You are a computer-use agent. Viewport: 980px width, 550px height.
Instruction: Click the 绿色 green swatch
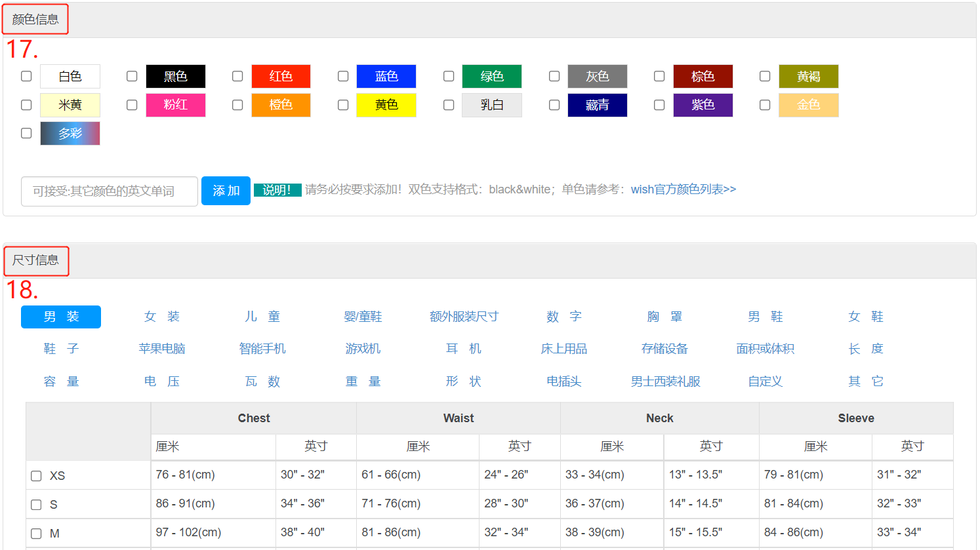(x=492, y=76)
